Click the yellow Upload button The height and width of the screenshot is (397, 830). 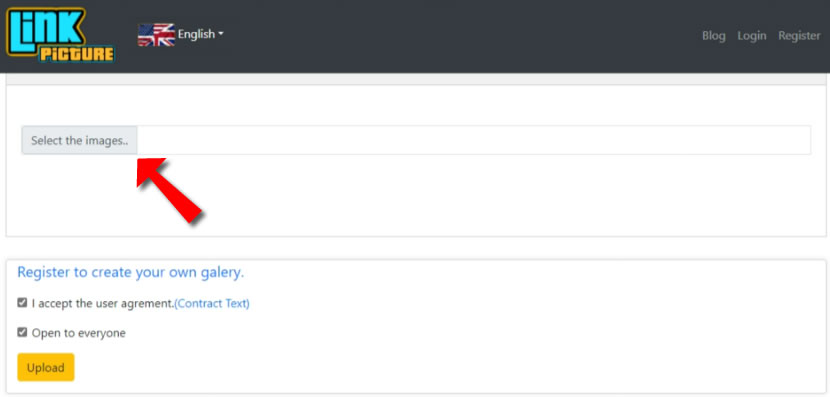46,367
